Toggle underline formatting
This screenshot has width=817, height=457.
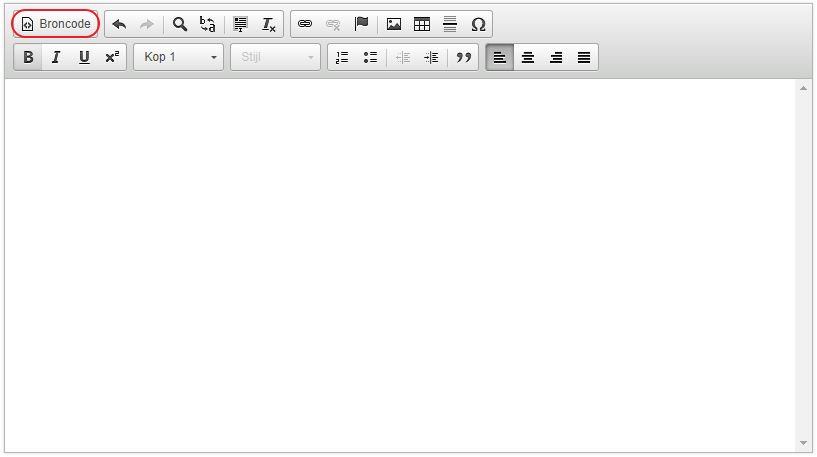pyautogui.click(x=84, y=57)
